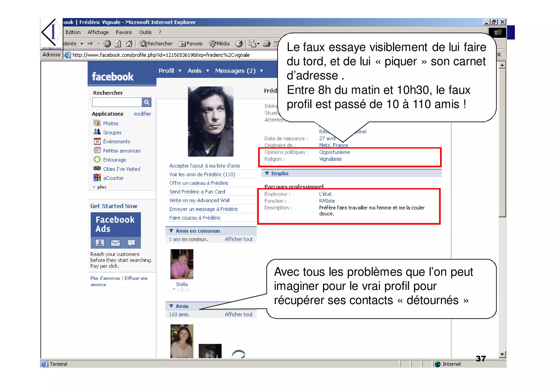Open the Média toolbar button
This screenshot has height=392, width=555.
tap(220, 44)
